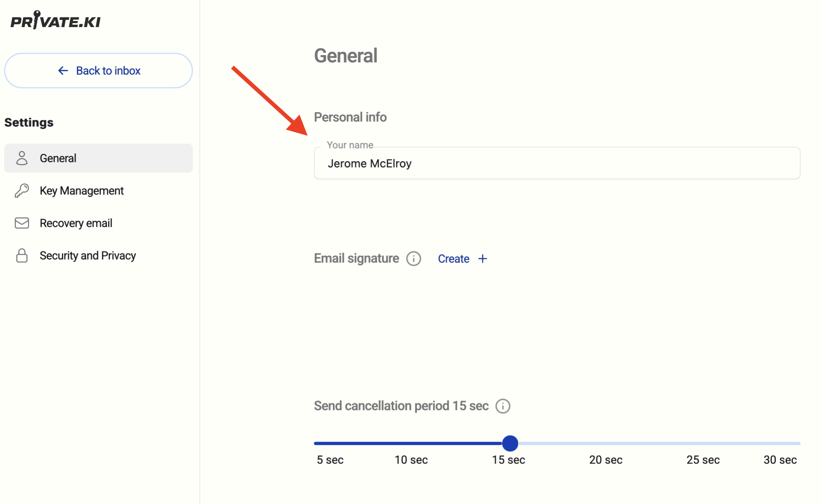
Task: Go to the Recovery email settings
Action: pyautogui.click(x=76, y=223)
